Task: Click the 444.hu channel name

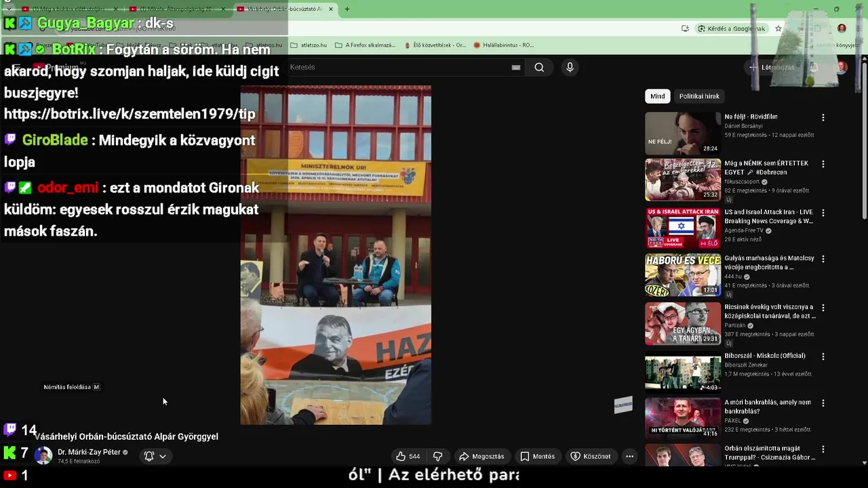Action: coord(732,277)
